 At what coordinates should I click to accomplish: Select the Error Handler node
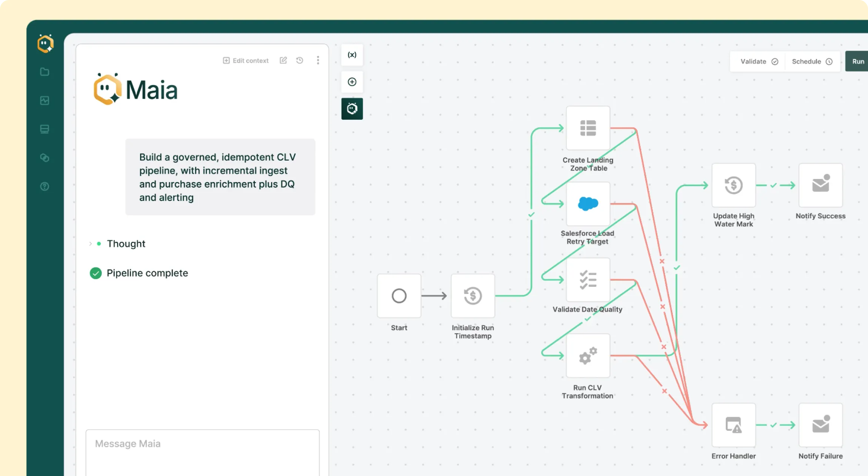pos(733,425)
